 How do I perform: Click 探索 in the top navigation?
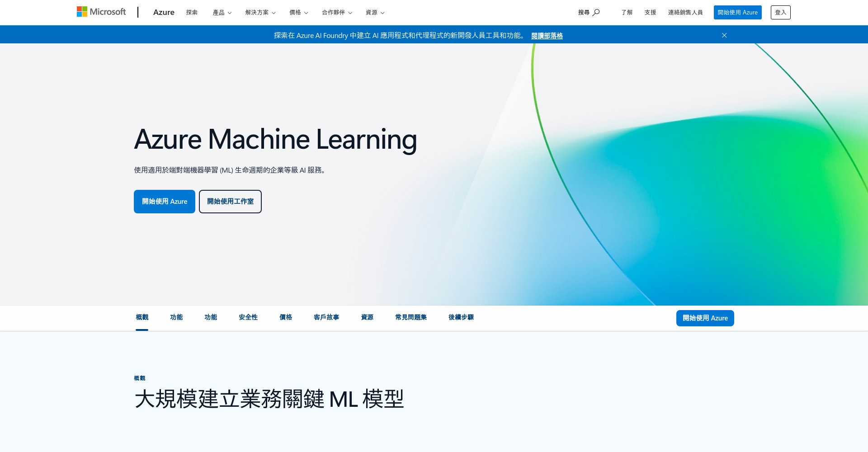[192, 13]
